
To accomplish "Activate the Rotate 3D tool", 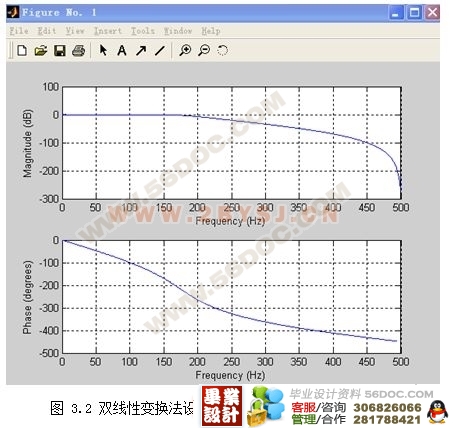I will pyautogui.click(x=222, y=50).
